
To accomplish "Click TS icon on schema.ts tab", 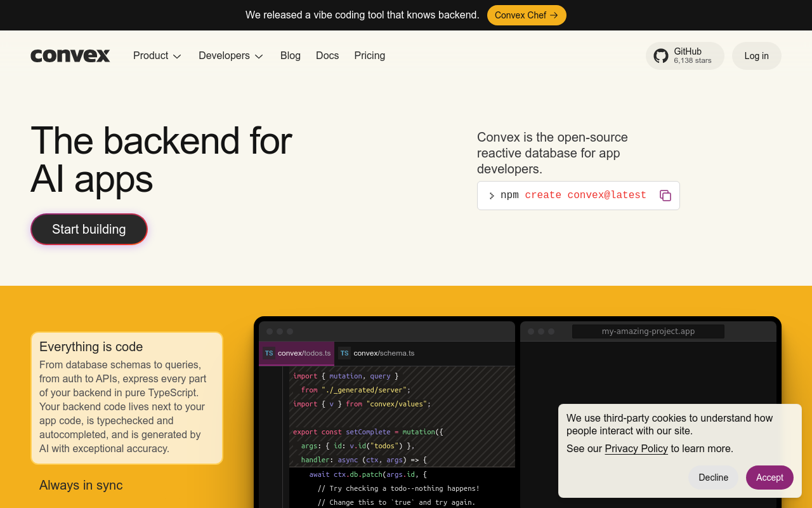I will pos(344,353).
